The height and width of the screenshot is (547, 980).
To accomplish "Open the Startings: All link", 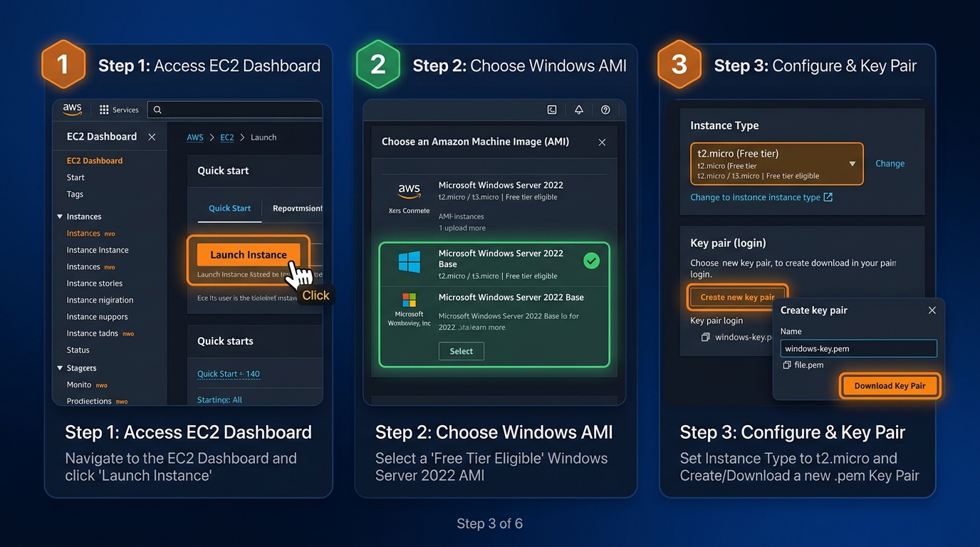I will (x=219, y=400).
